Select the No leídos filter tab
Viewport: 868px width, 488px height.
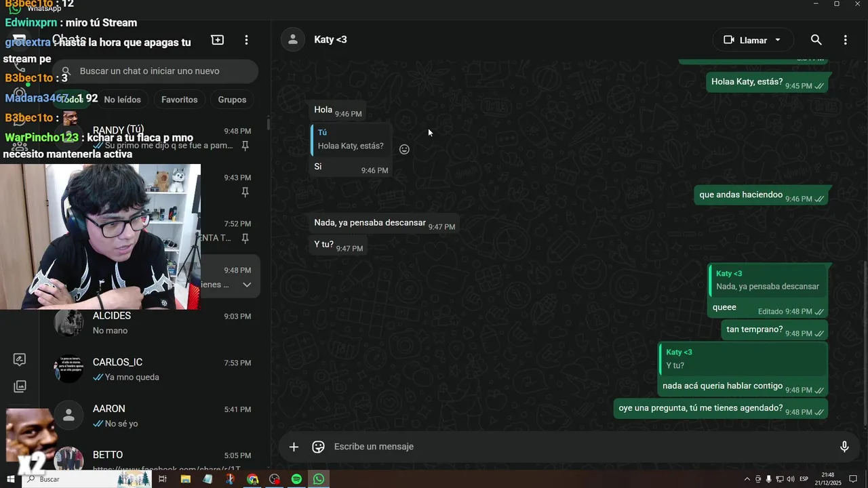(122, 100)
